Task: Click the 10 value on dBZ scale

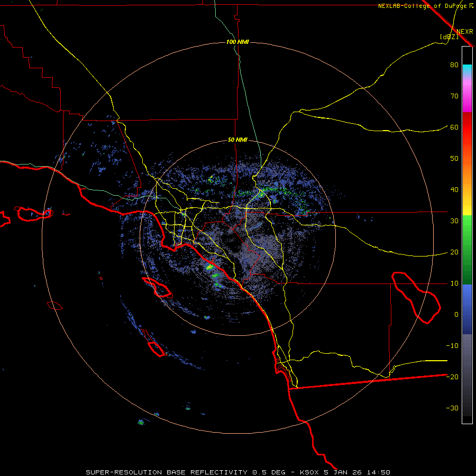Action: (454, 283)
